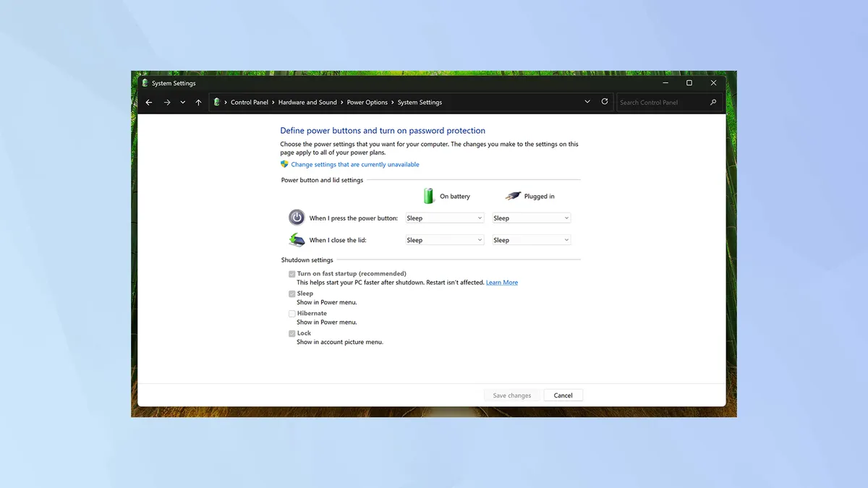Click the laptop lid icon
This screenshot has width=868, height=488.
pos(296,239)
